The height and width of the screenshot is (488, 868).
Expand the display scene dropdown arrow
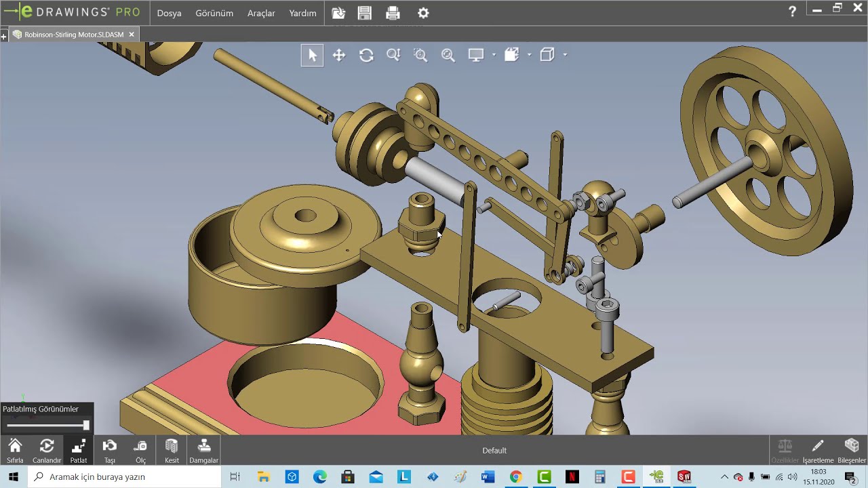tap(494, 55)
